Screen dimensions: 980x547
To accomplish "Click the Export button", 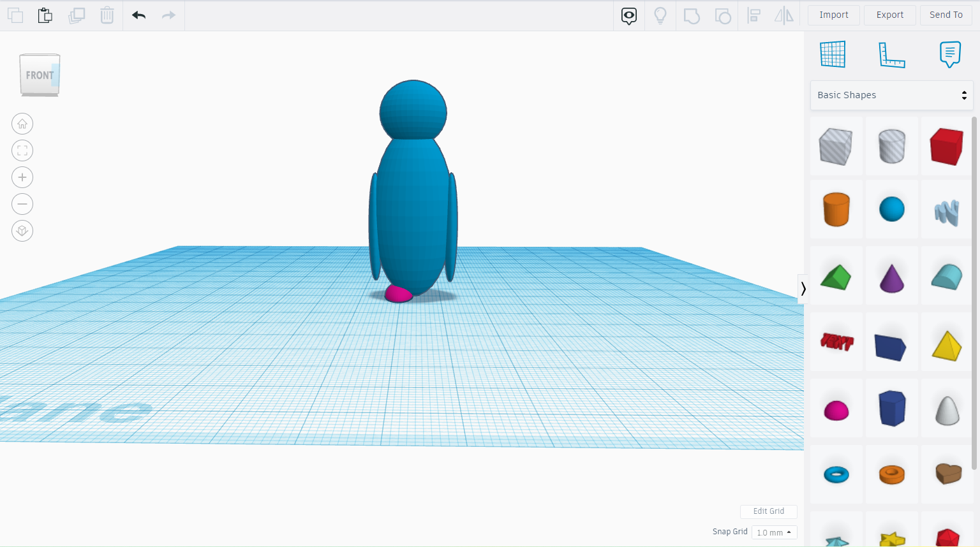I will pos(889,15).
